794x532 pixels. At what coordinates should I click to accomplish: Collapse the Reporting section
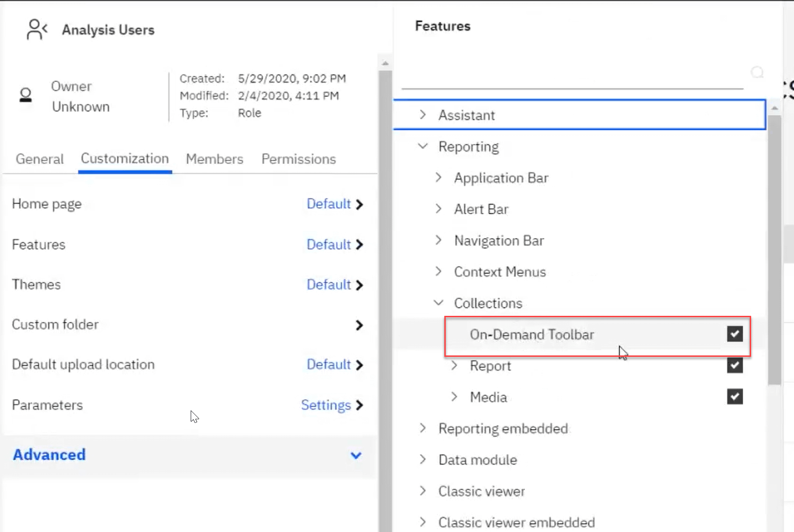[422, 146]
